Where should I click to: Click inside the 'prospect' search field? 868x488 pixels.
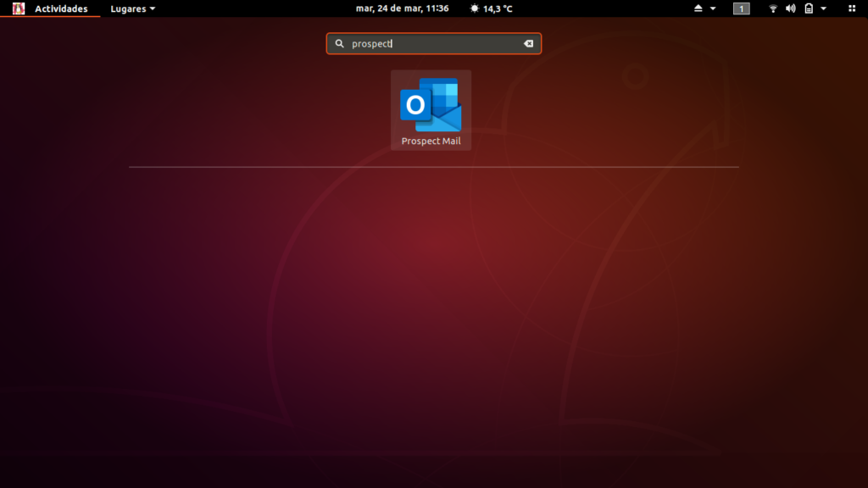(x=433, y=44)
